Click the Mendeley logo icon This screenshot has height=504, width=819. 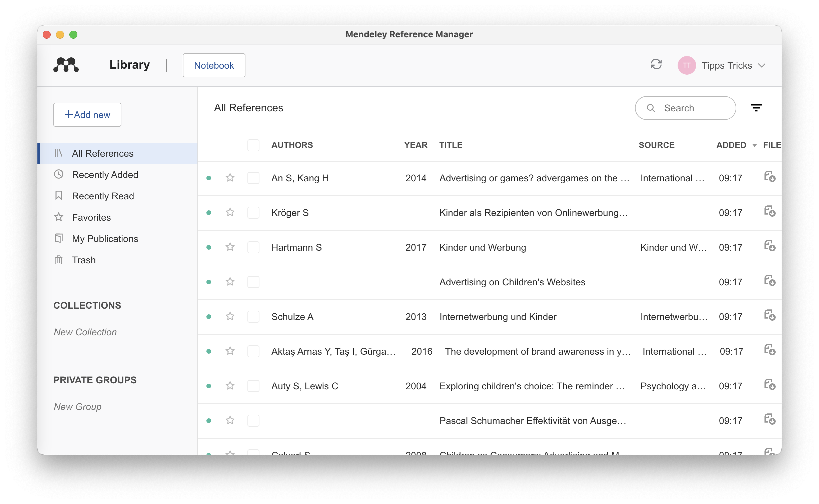click(x=66, y=65)
